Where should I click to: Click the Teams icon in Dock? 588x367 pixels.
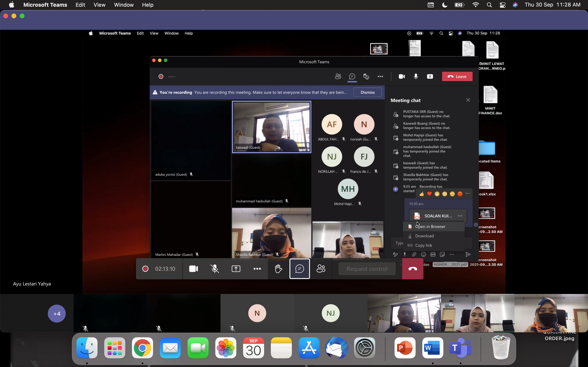tap(460, 348)
